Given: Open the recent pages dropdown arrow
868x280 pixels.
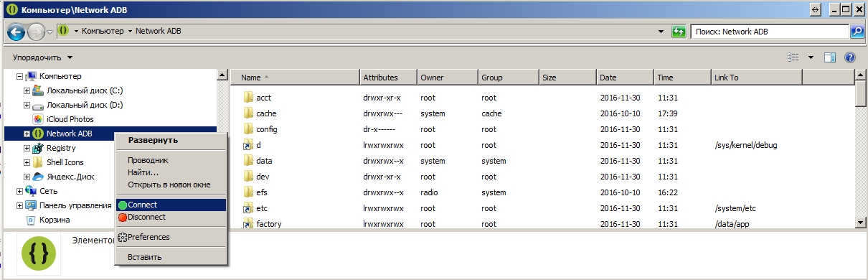Looking at the screenshot, I should [x=49, y=32].
